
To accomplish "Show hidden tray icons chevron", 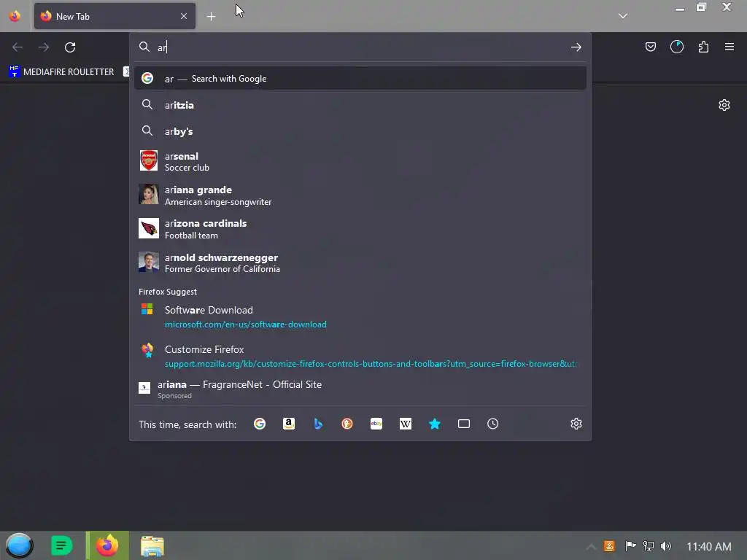I will 590,547.
